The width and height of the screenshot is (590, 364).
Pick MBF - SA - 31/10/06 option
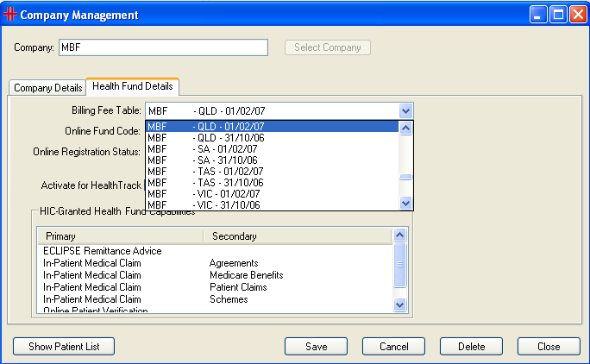point(272,160)
